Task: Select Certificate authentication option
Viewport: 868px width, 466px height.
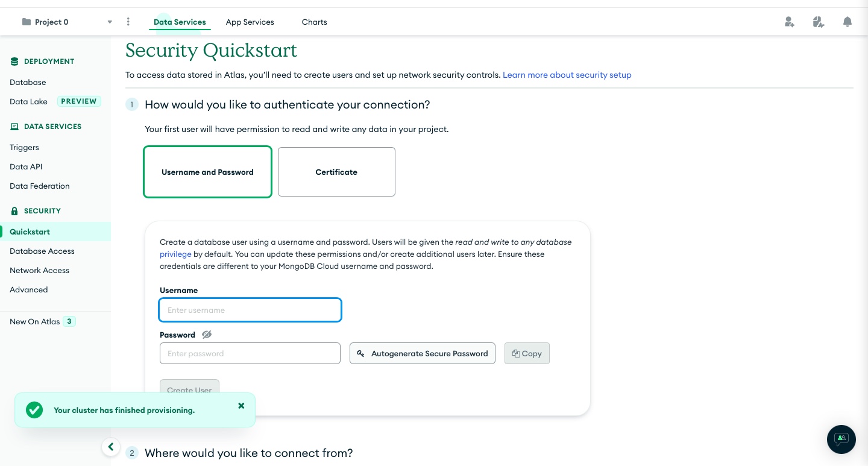Action: (x=336, y=172)
